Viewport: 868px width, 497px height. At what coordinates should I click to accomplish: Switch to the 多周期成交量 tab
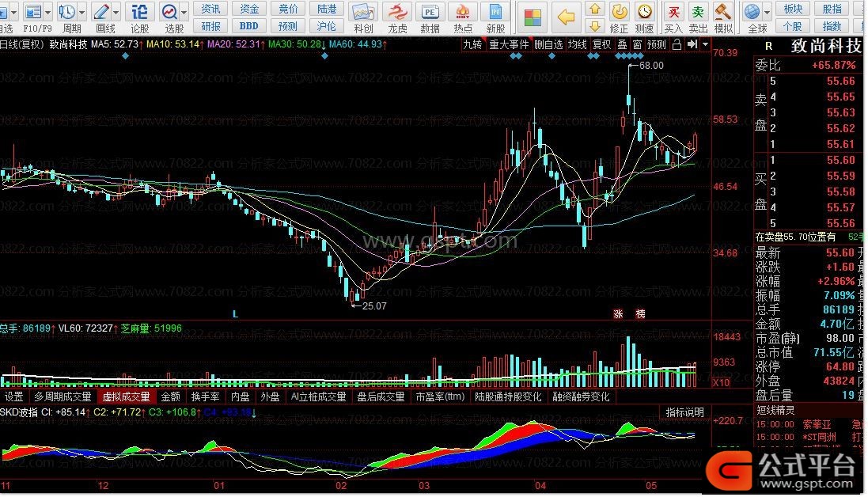tap(63, 396)
